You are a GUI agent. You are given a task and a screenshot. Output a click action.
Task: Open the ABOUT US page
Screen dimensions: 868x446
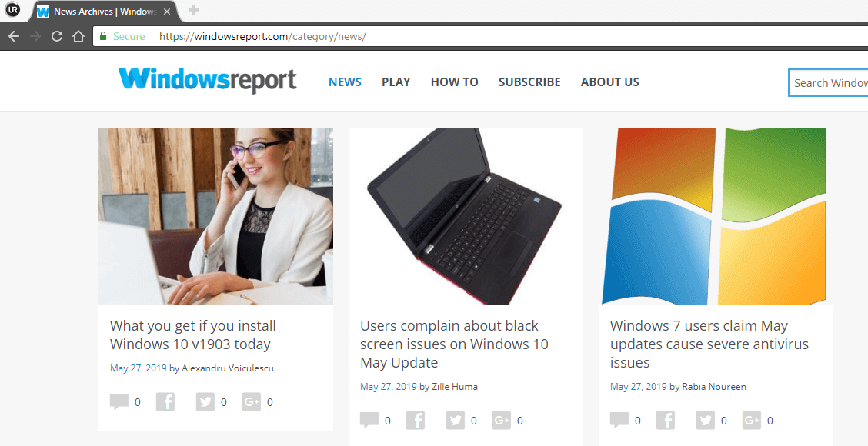coord(609,82)
